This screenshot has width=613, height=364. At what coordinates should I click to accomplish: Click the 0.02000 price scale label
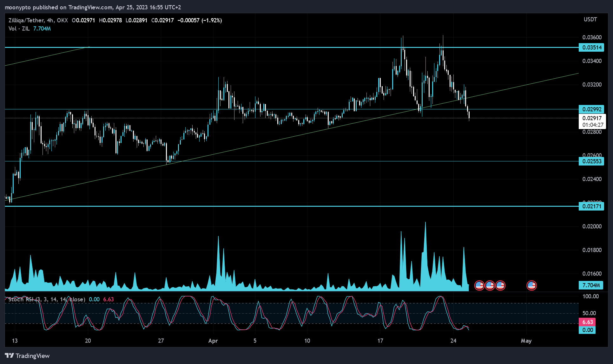[x=592, y=226]
